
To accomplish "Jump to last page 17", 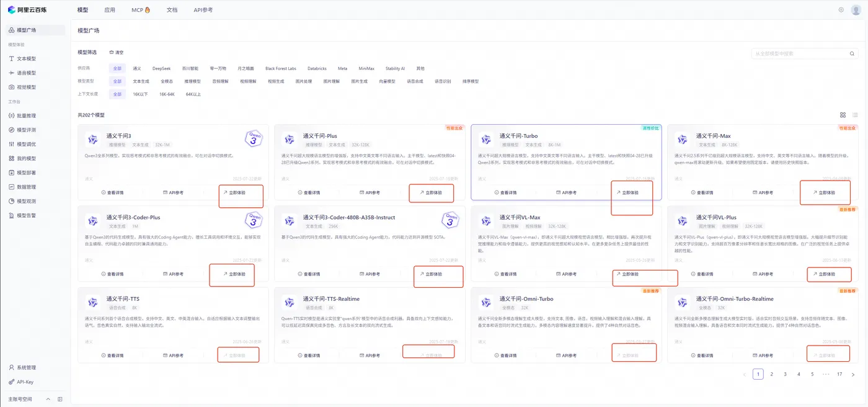I will [839, 374].
